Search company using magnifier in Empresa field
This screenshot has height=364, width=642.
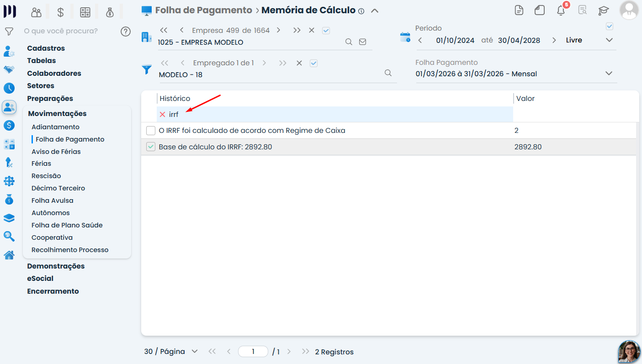[x=349, y=42]
